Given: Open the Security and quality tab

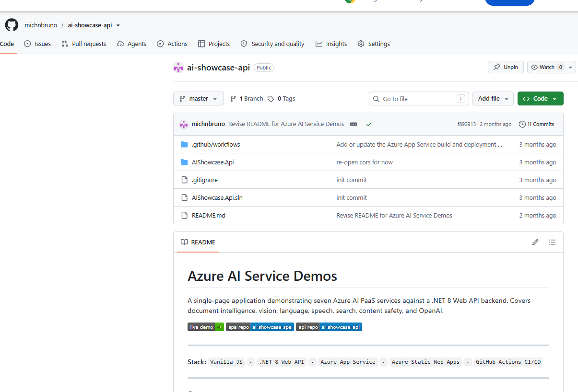Looking at the screenshot, I should pyautogui.click(x=272, y=44).
